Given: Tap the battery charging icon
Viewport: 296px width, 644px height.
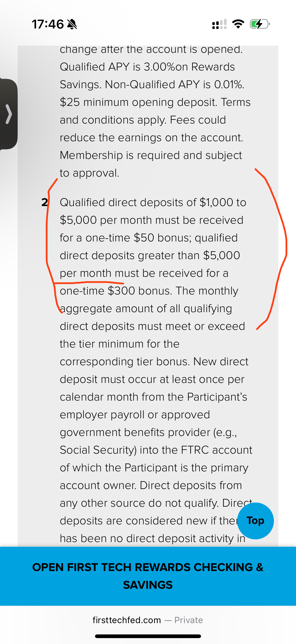Looking at the screenshot, I should tap(259, 24).
